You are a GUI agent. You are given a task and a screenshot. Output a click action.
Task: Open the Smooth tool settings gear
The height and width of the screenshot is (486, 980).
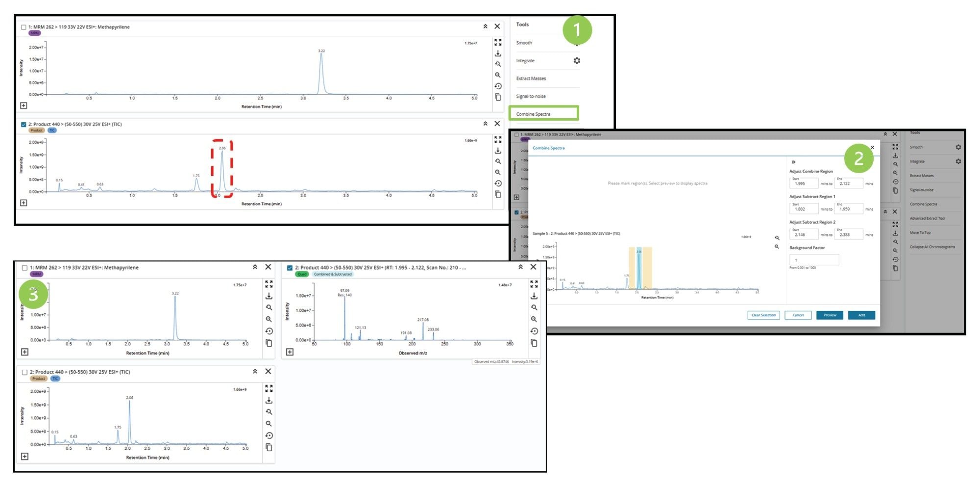click(x=958, y=147)
